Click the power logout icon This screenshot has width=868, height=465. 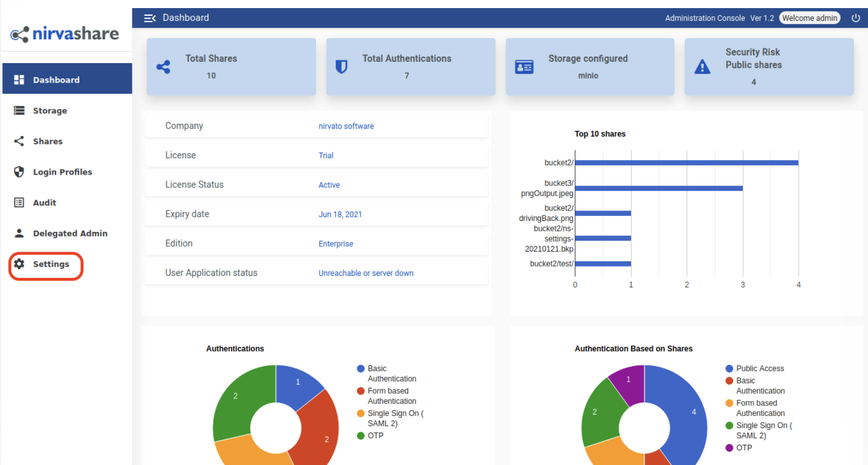856,18
